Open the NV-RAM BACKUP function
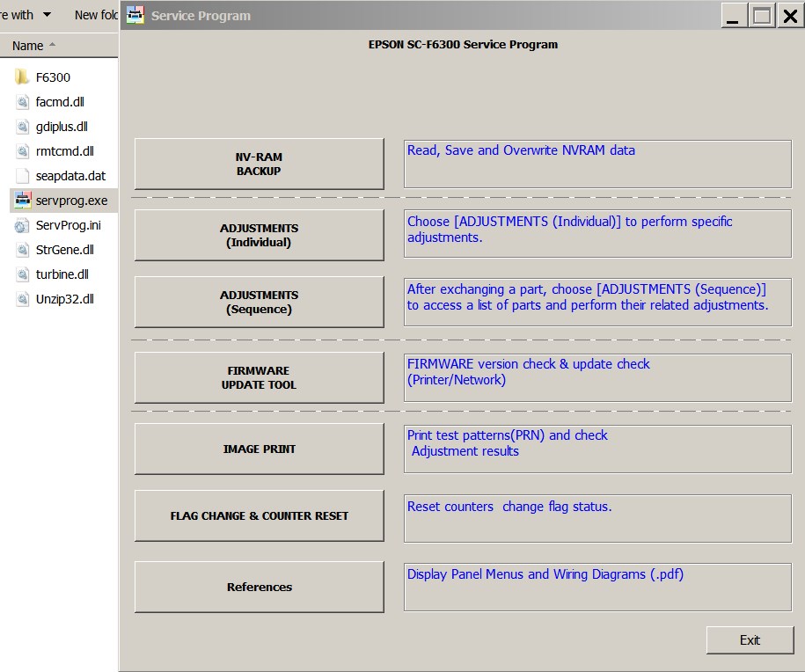This screenshot has height=672, width=805. click(x=260, y=164)
